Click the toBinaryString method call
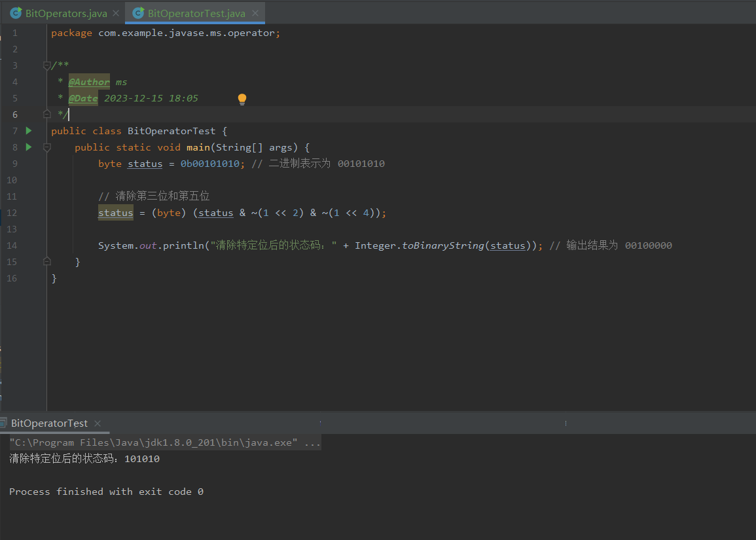 pos(443,246)
